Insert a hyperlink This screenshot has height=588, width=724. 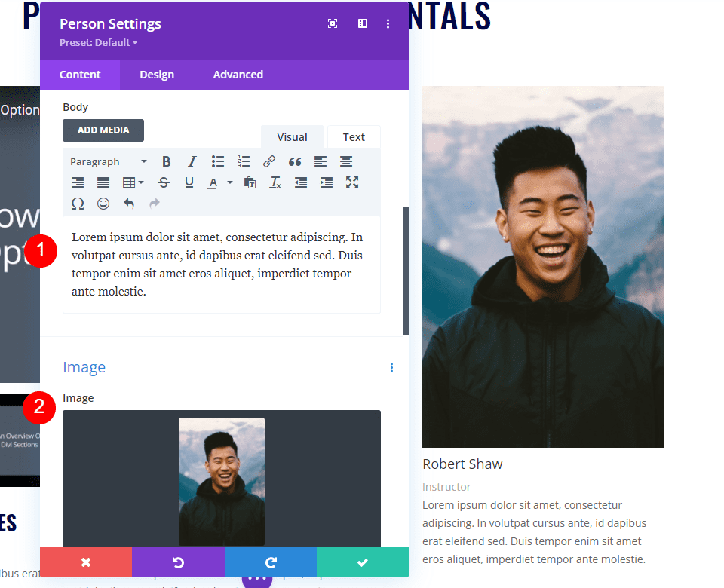[269, 161]
